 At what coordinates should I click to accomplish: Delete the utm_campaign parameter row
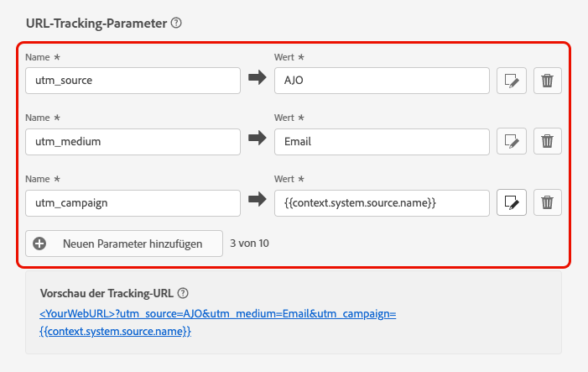pos(548,202)
